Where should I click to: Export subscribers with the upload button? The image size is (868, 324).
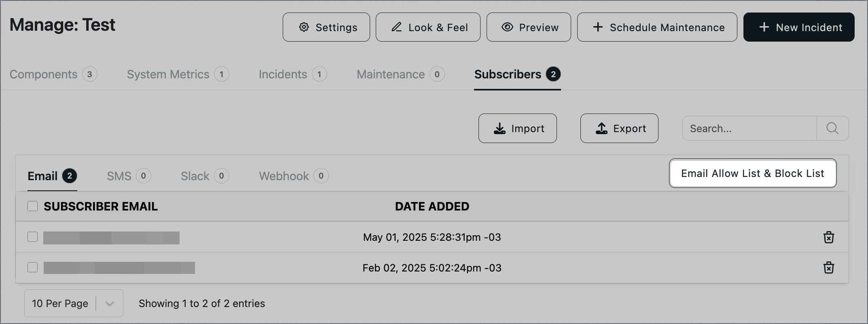(x=619, y=128)
